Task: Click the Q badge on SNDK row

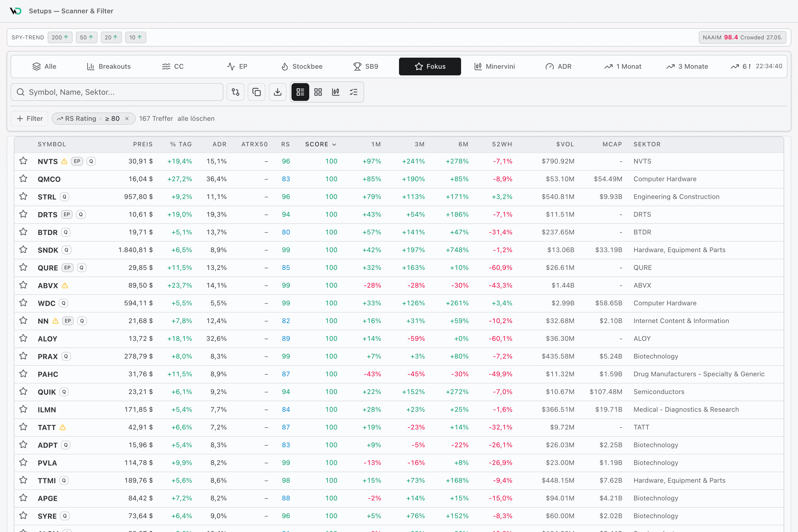Action: coord(66,250)
